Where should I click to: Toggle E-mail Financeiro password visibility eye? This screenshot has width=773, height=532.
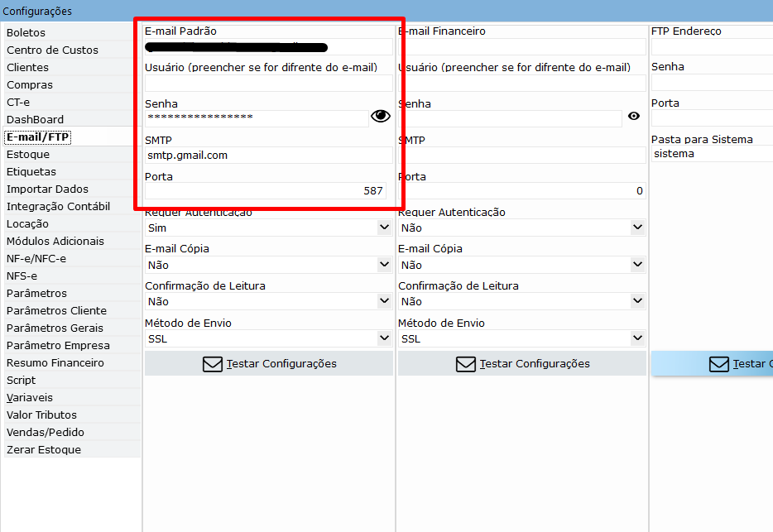[x=634, y=117]
